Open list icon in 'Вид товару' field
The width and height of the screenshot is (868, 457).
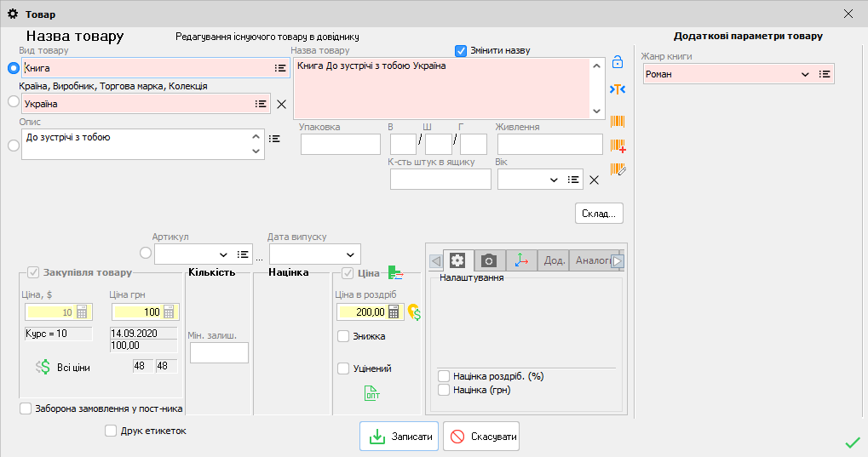click(x=280, y=68)
